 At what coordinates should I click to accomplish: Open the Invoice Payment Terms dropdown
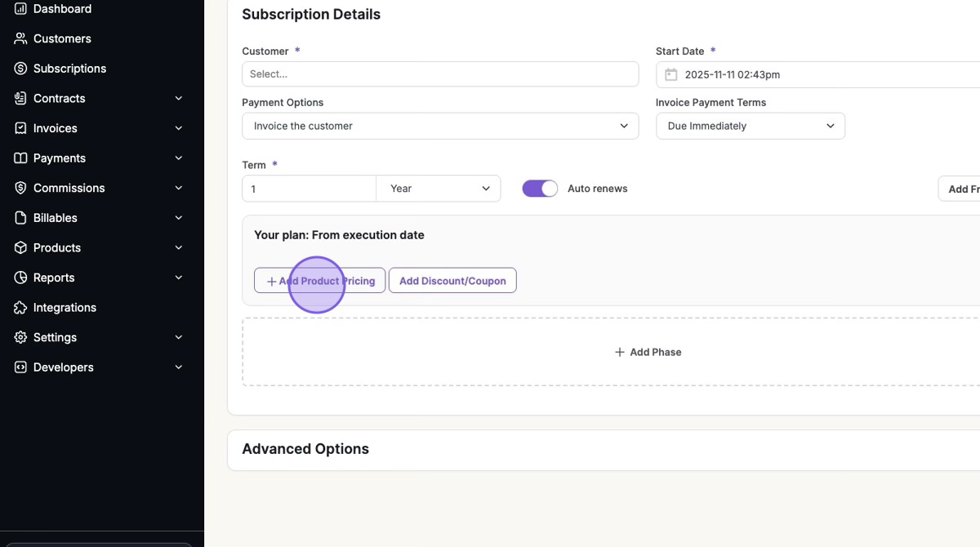(750, 126)
